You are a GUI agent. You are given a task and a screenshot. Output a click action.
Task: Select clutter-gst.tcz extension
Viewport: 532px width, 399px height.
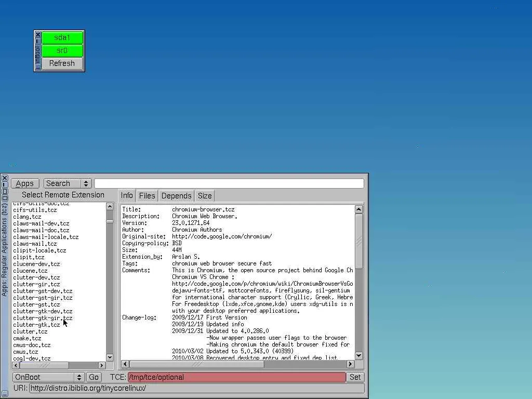pos(36,304)
